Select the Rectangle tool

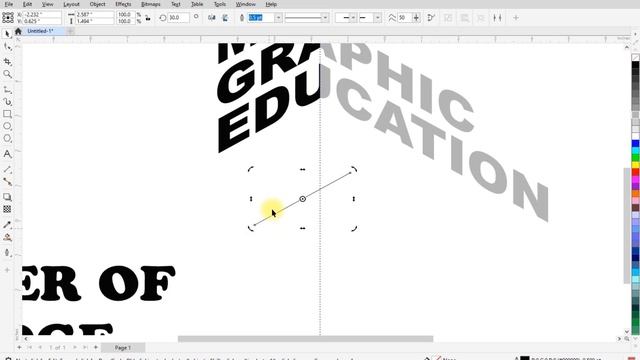pyautogui.click(x=7, y=114)
